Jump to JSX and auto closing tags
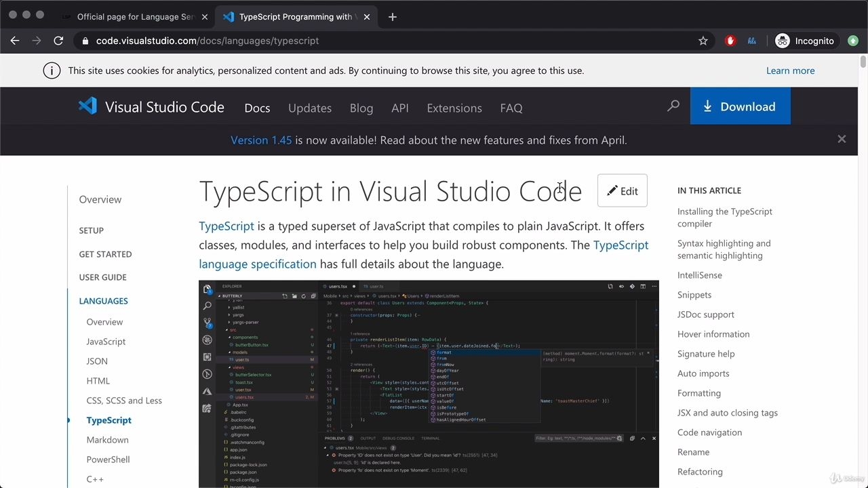Viewport: 868px width, 488px height. pos(728,413)
